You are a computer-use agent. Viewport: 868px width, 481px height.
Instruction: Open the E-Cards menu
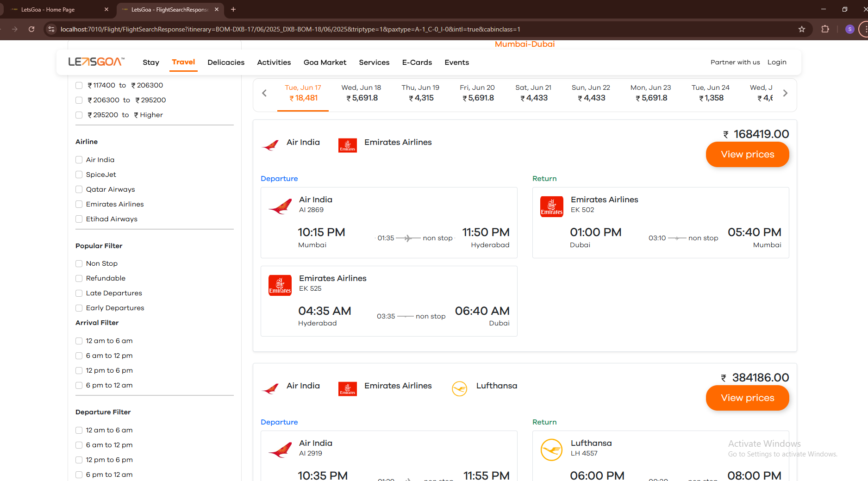[417, 62]
